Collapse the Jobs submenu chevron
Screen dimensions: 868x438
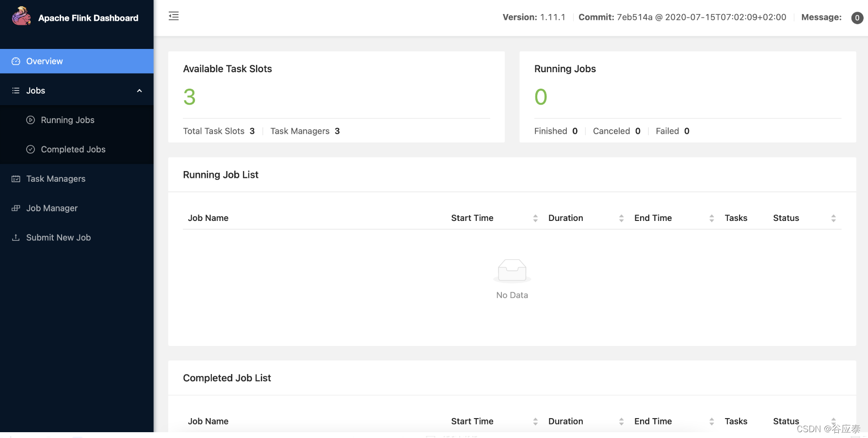[x=140, y=91]
